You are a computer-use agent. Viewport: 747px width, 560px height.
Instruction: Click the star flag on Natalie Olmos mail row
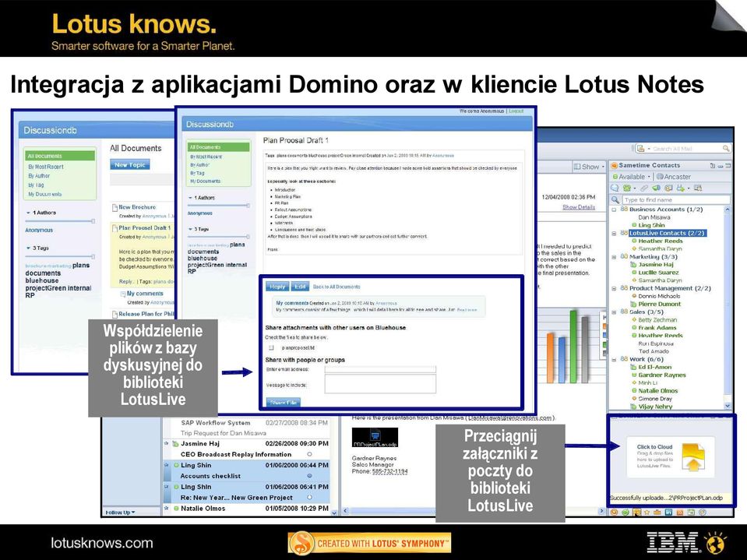point(167,509)
